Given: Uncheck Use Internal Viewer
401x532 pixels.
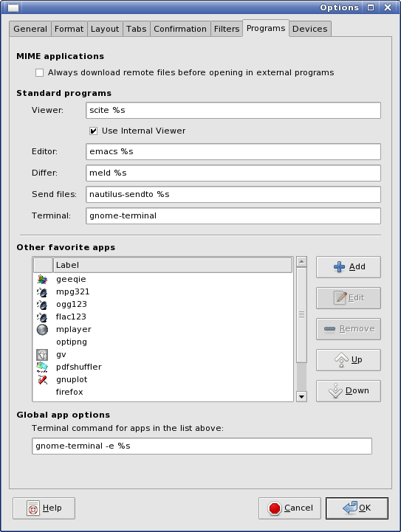Looking at the screenshot, I should point(93,131).
